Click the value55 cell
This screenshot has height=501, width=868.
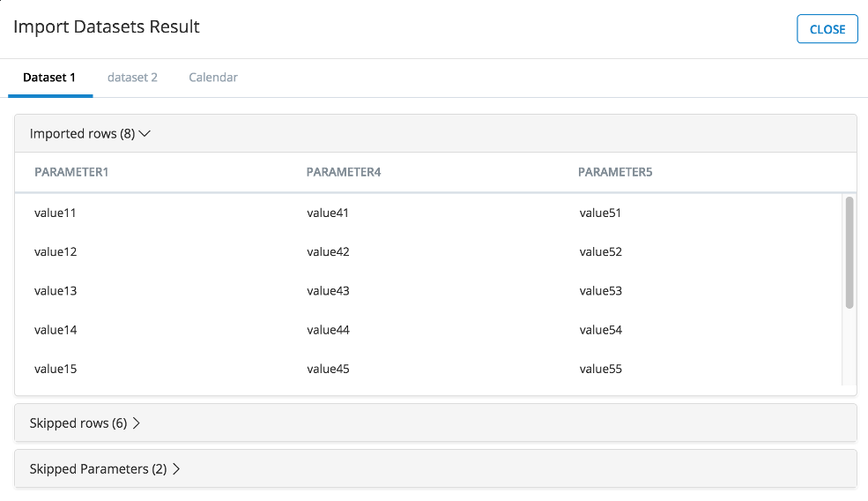600,369
